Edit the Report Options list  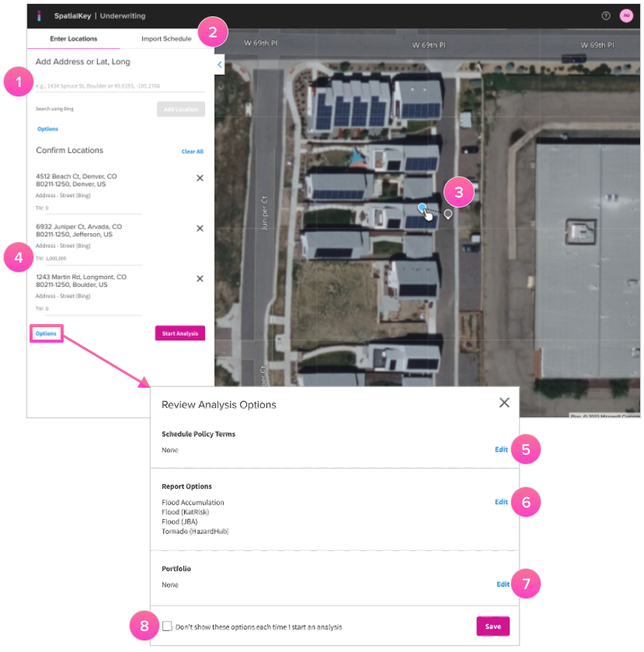click(x=501, y=502)
